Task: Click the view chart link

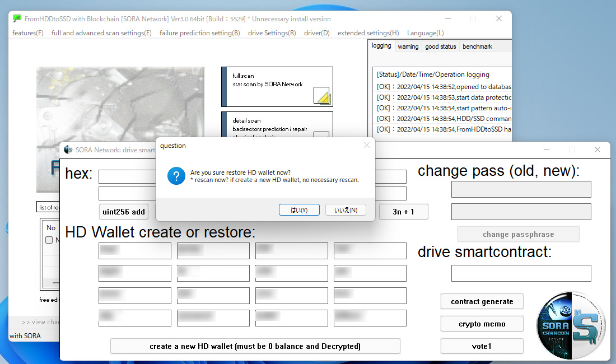Action: pyautogui.click(x=40, y=322)
